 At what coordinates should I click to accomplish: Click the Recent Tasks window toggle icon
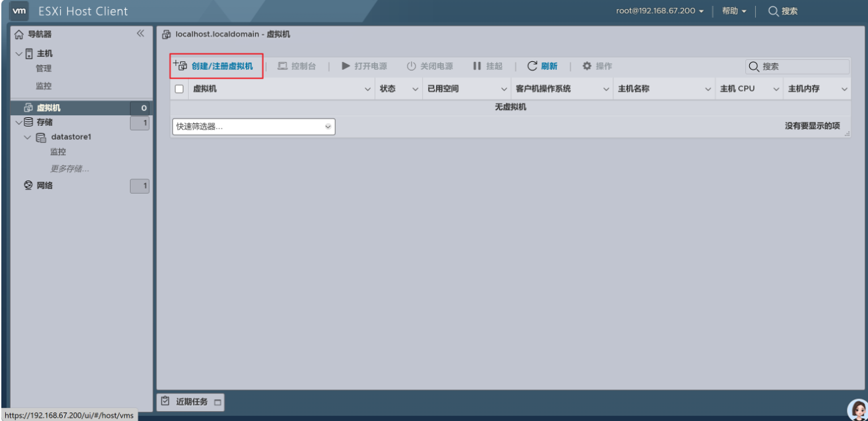(217, 402)
